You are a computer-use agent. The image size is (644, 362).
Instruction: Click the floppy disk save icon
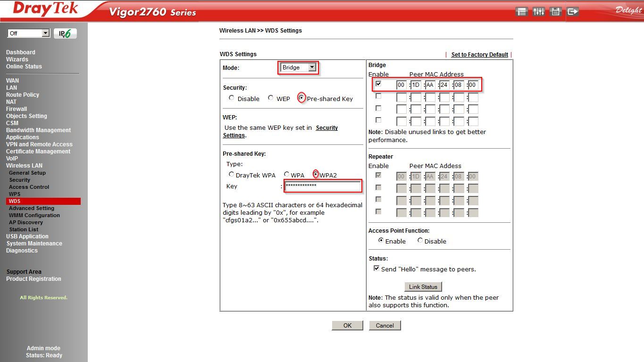coord(556,11)
